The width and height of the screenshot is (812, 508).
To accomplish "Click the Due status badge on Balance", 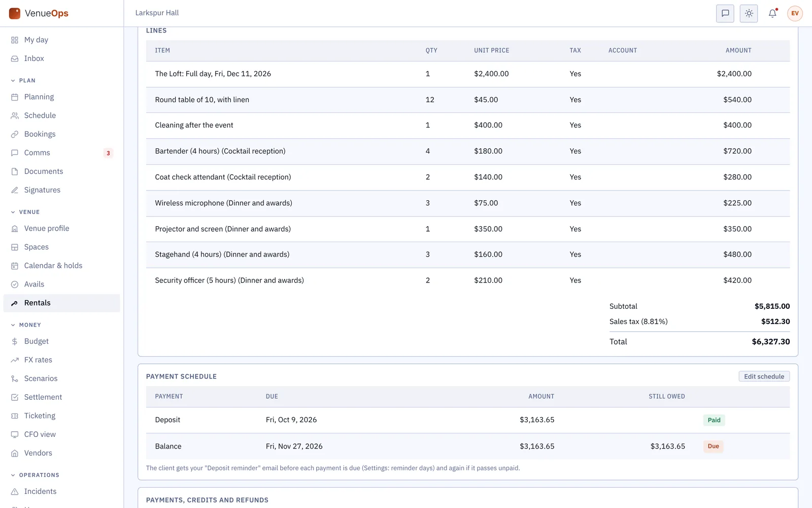I will point(713,447).
